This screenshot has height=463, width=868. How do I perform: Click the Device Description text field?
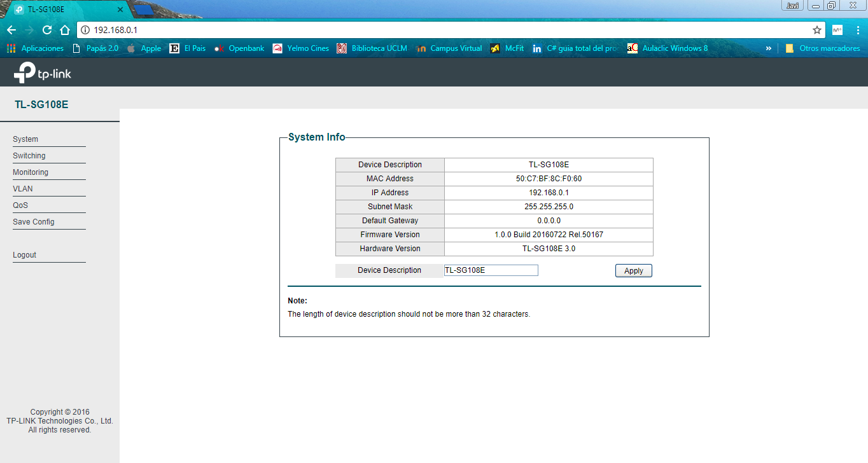click(491, 270)
